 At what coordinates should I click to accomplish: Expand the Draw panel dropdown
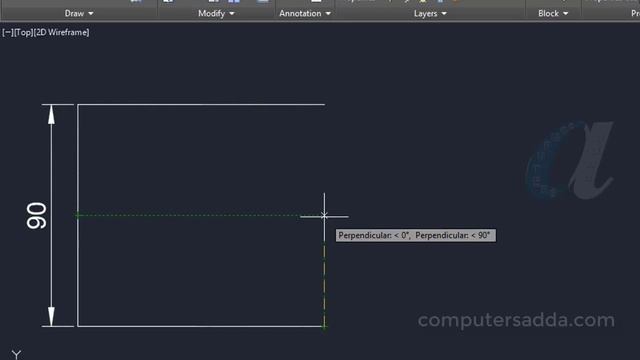click(79, 13)
